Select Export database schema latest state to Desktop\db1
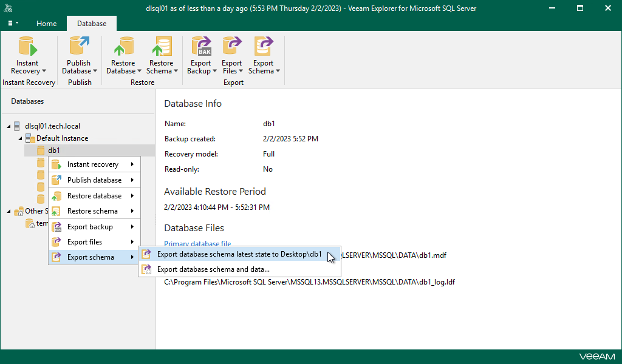Viewport: 622px width, 364px height. [239, 254]
